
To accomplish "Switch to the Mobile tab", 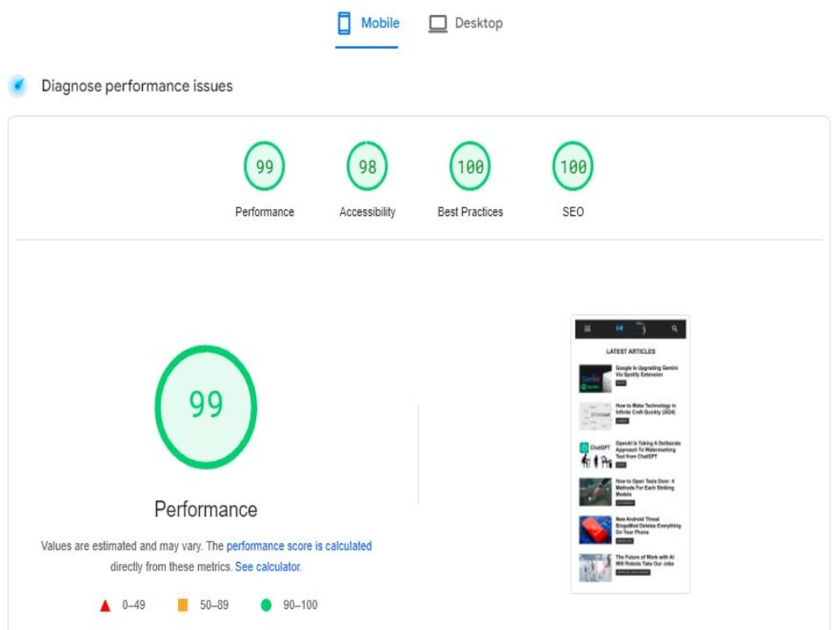I will [367, 24].
